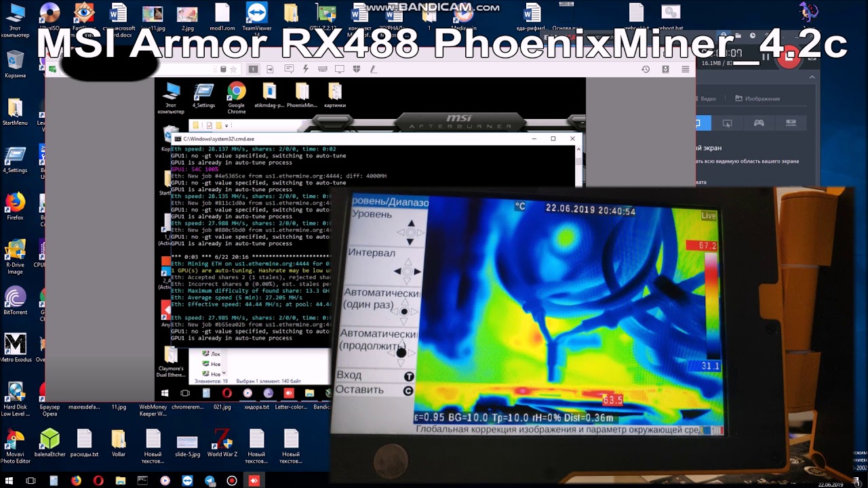The width and height of the screenshot is (868, 488).
Task: Open Windows Start menu on host taskbar
Action: click(x=10, y=481)
